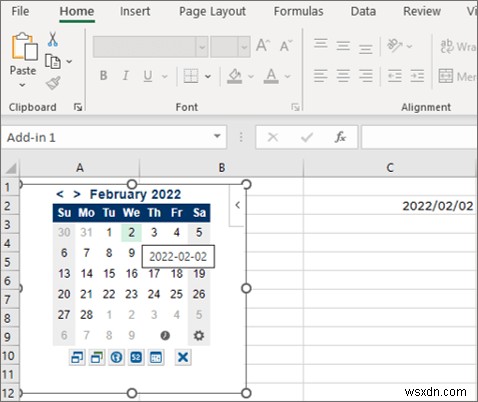
Task: Open the calendar settings gear
Action: (x=199, y=335)
